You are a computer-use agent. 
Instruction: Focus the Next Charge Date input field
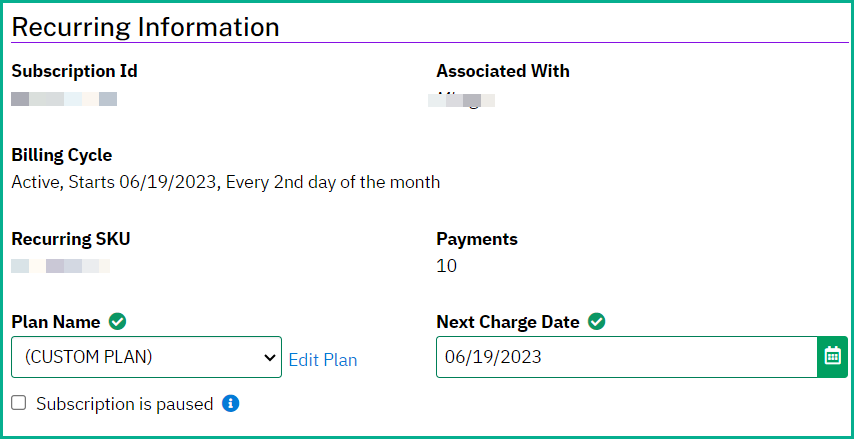tap(627, 357)
